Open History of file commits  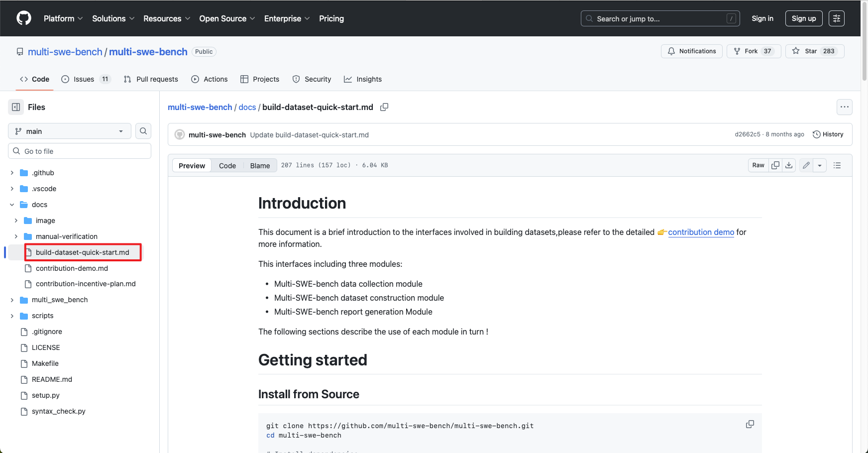828,134
